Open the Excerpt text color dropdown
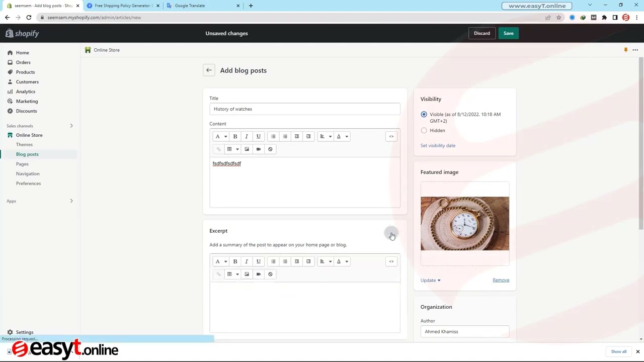Image resolution: width=644 pixels, height=362 pixels. pyautogui.click(x=342, y=261)
